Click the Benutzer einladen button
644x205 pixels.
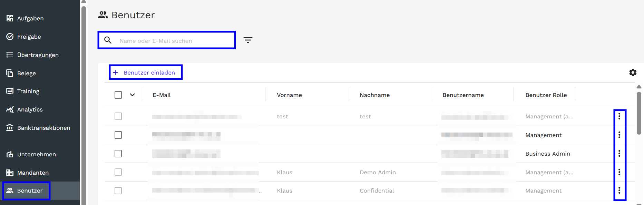(146, 72)
